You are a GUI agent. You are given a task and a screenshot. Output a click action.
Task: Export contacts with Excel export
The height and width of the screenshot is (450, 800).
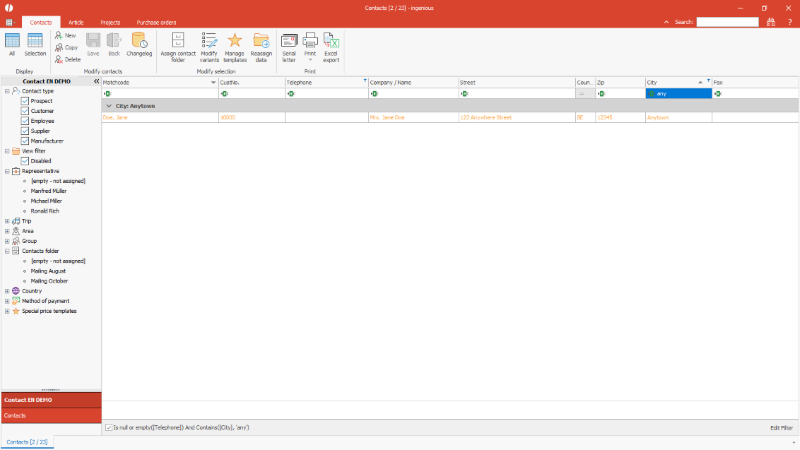click(331, 45)
